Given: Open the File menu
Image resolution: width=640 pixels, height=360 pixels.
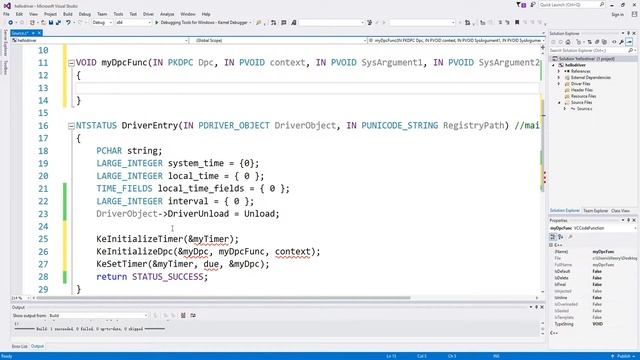Looking at the screenshot, I should point(6,14).
